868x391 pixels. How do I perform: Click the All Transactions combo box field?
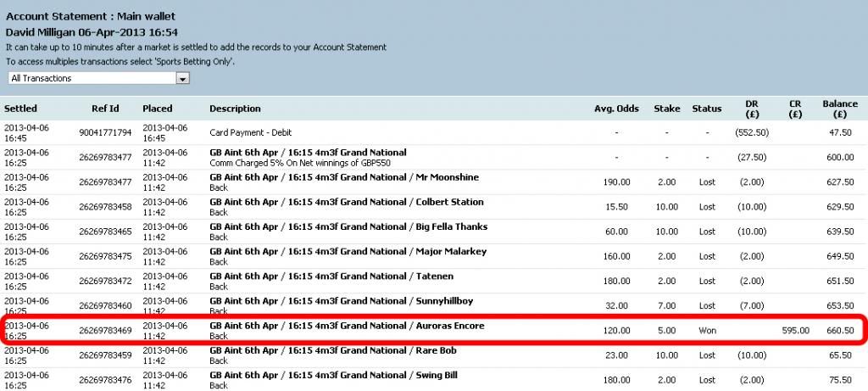[x=98, y=79]
